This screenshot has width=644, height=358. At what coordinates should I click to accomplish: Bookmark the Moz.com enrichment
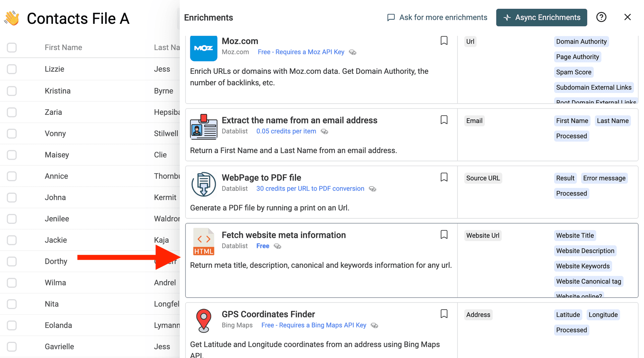444,41
